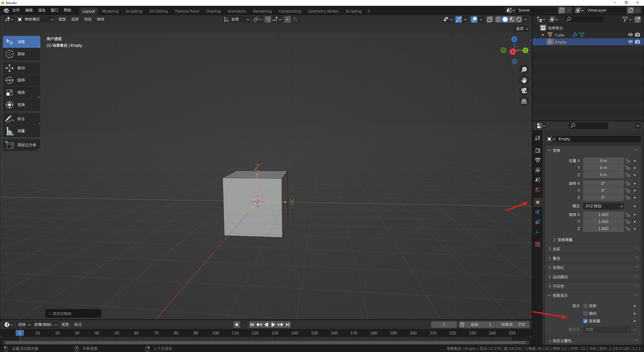The height and width of the screenshot is (352, 644).
Task: Open the File (文件) menu
Action: 16,10
